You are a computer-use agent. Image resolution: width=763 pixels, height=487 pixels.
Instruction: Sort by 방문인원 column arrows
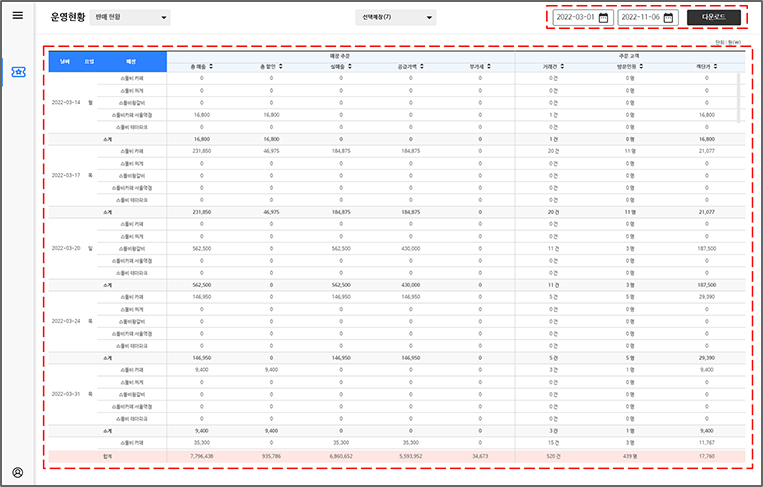pos(642,67)
